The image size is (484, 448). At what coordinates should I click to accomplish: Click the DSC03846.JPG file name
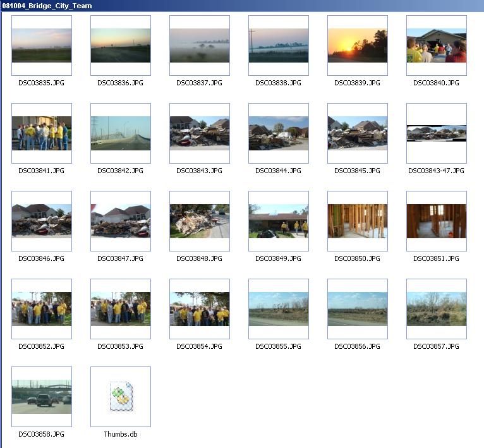point(41,258)
